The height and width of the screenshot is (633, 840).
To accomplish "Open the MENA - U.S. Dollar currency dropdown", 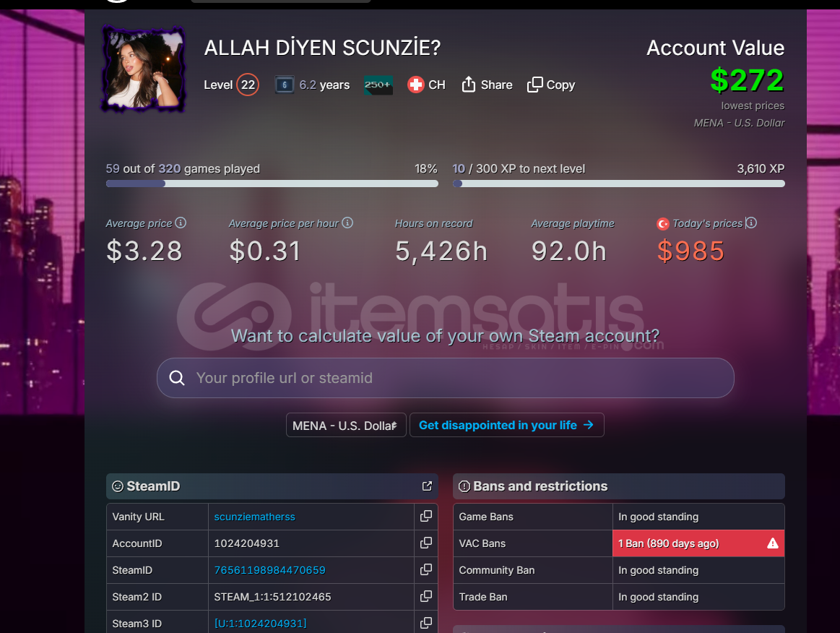I will tap(346, 425).
